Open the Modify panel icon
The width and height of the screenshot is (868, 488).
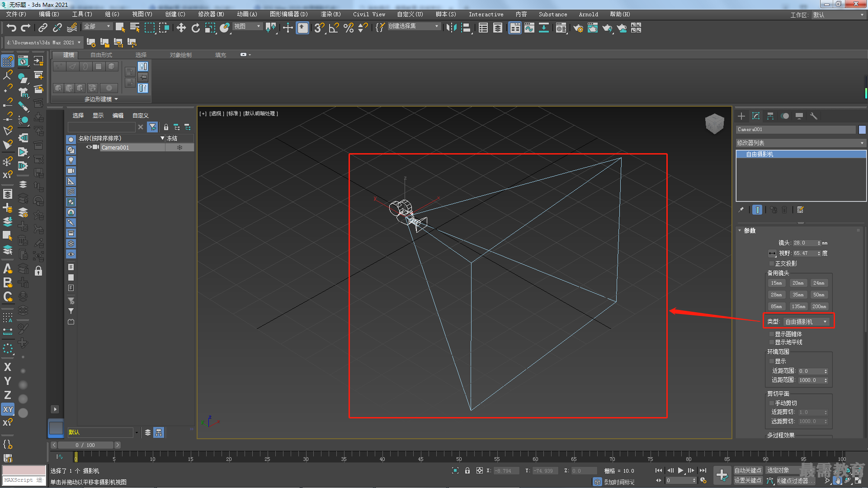click(756, 116)
